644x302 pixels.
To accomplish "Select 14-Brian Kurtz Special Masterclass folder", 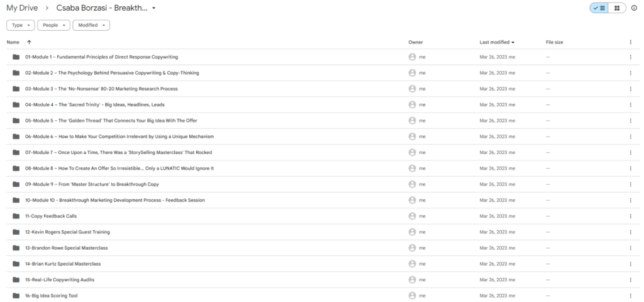I will 323,264.
